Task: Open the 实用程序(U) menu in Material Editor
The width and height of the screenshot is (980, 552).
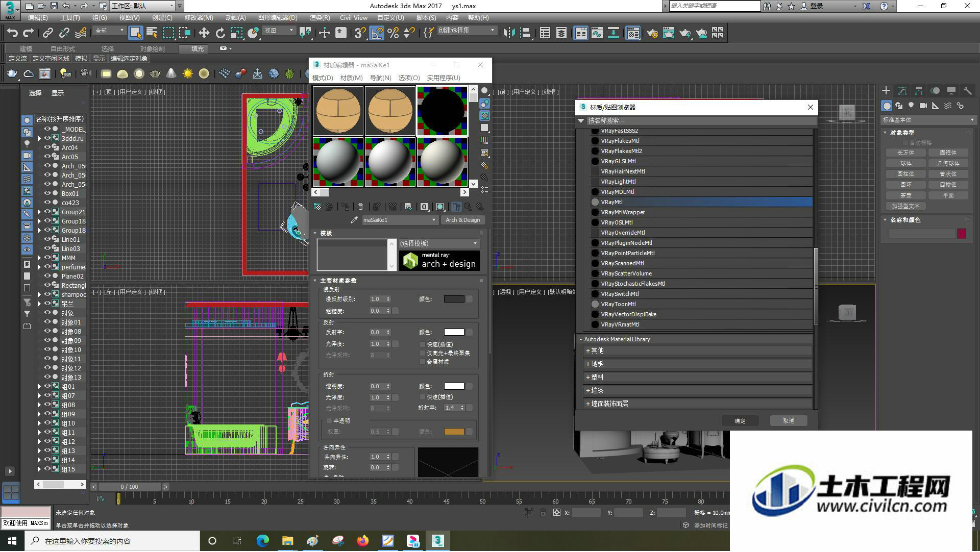Action: pos(444,78)
